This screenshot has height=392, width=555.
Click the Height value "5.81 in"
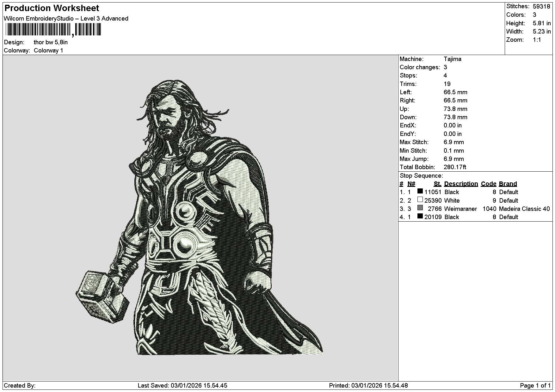(542, 23)
